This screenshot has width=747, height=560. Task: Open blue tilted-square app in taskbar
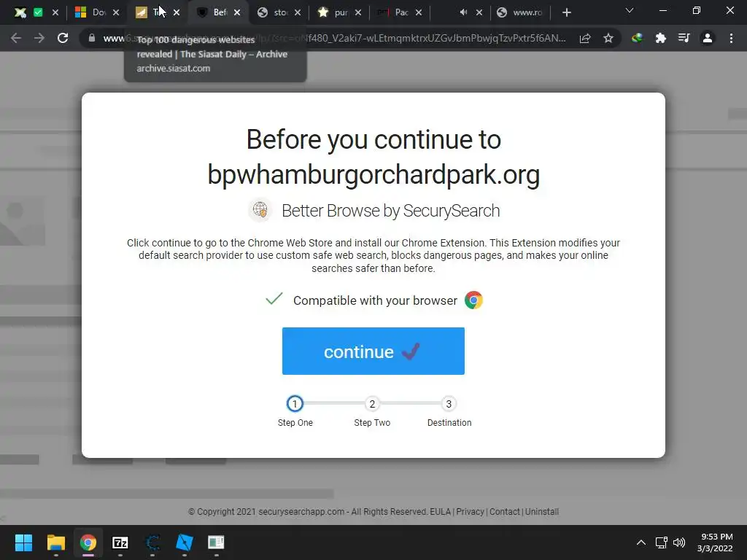pyautogui.click(x=185, y=542)
